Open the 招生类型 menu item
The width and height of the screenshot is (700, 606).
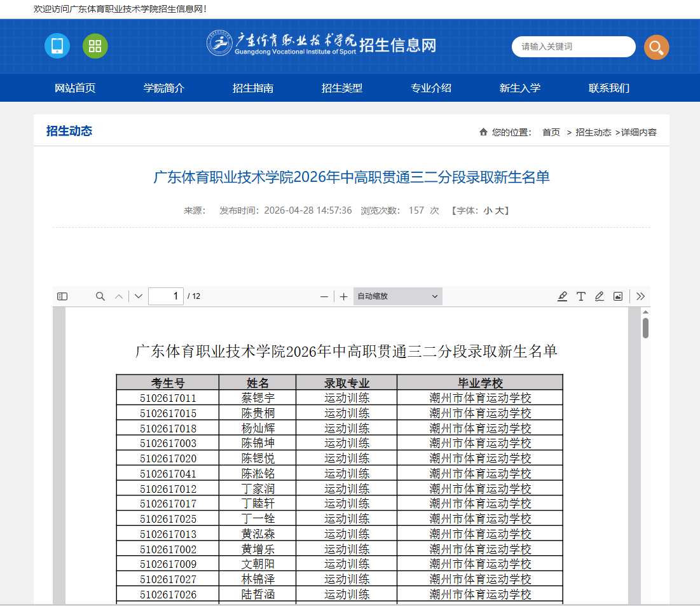(x=342, y=88)
